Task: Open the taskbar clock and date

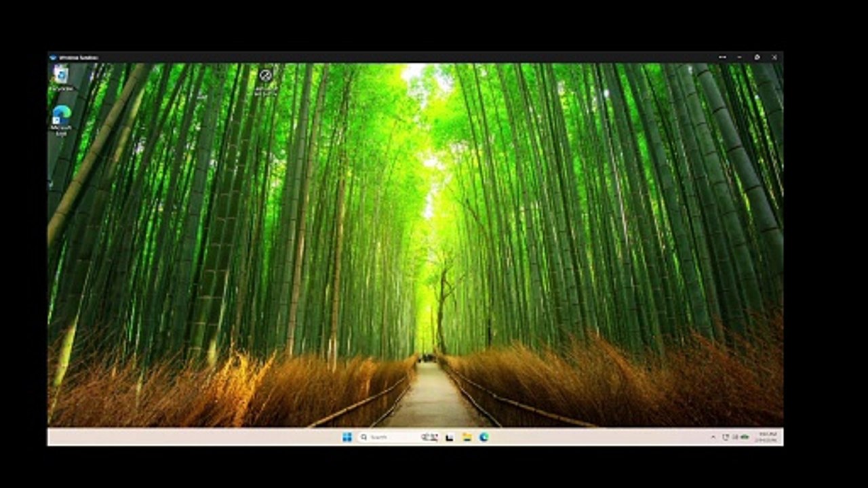Action: pyautogui.click(x=768, y=437)
